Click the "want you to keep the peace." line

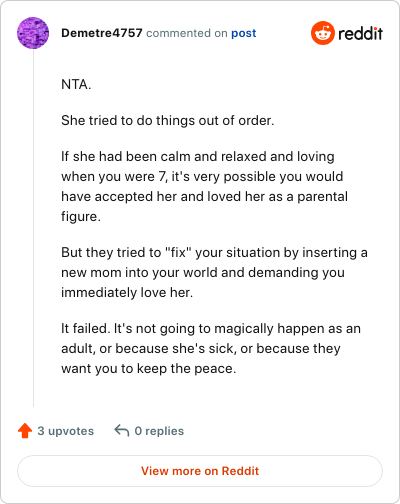[x=149, y=368]
